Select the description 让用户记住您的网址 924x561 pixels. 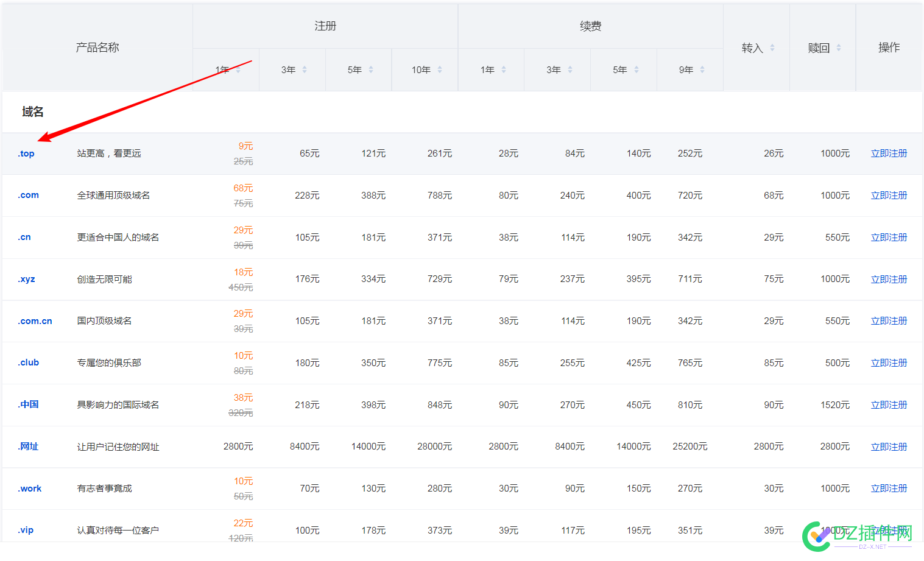point(118,447)
